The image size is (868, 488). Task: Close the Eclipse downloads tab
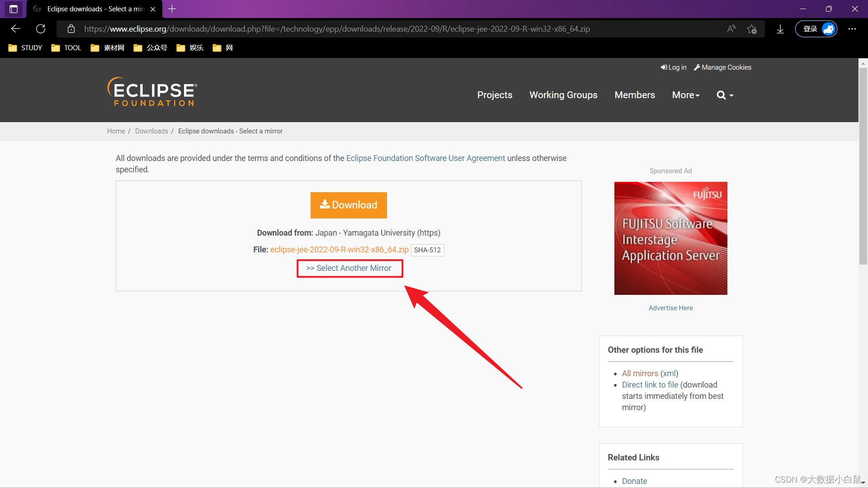153,9
